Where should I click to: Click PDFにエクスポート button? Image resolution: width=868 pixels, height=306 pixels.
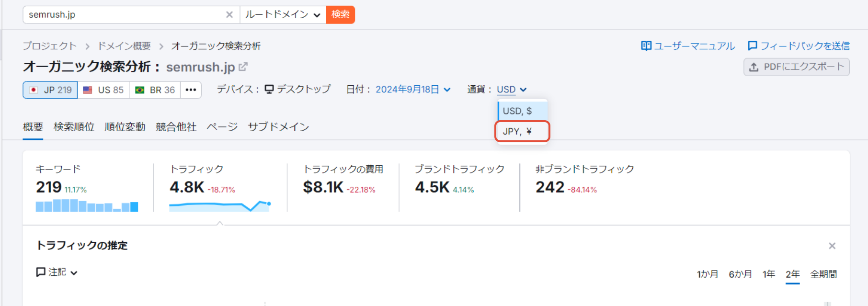pyautogui.click(x=797, y=67)
